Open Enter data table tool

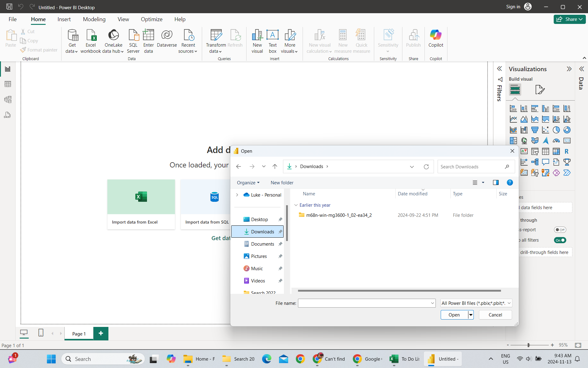149,41
